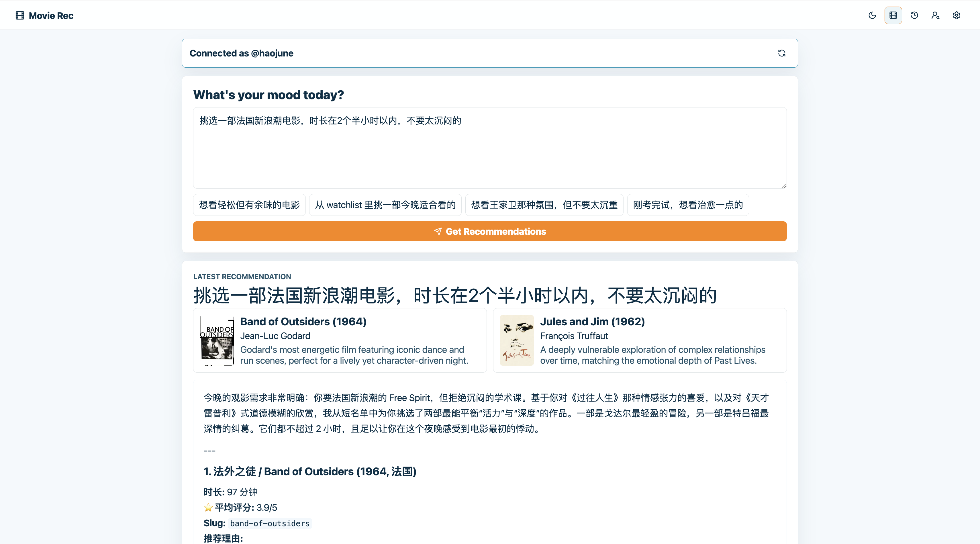Image resolution: width=980 pixels, height=544 pixels.
Task: Select suggestion "想看王家卫那种氛围，但不要太沉重"
Action: [544, 205]
